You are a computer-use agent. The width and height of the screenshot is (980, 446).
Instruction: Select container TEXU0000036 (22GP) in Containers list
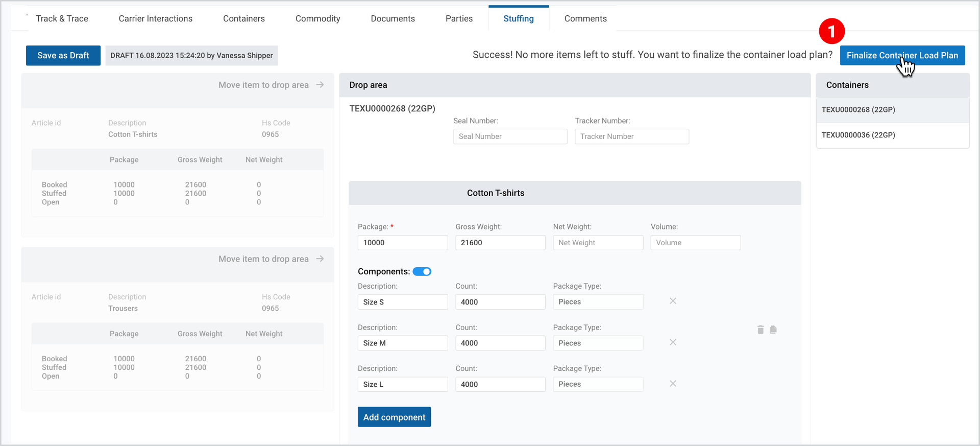[893, 135]
